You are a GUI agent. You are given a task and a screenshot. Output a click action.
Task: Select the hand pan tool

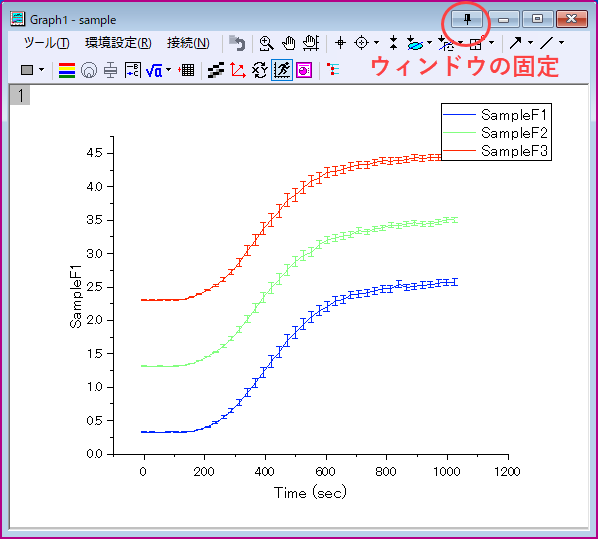[289, 43]
